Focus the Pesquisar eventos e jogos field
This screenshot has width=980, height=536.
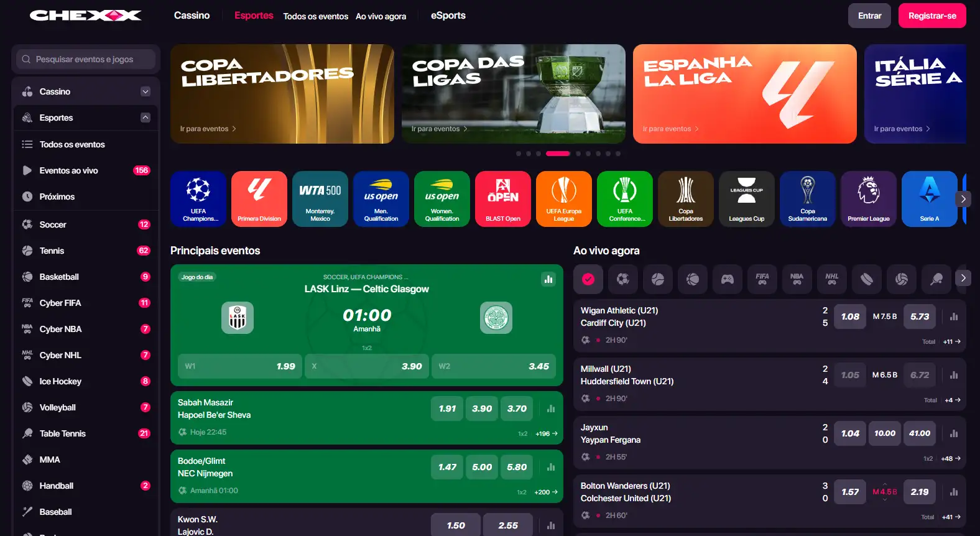coord(86,59)
